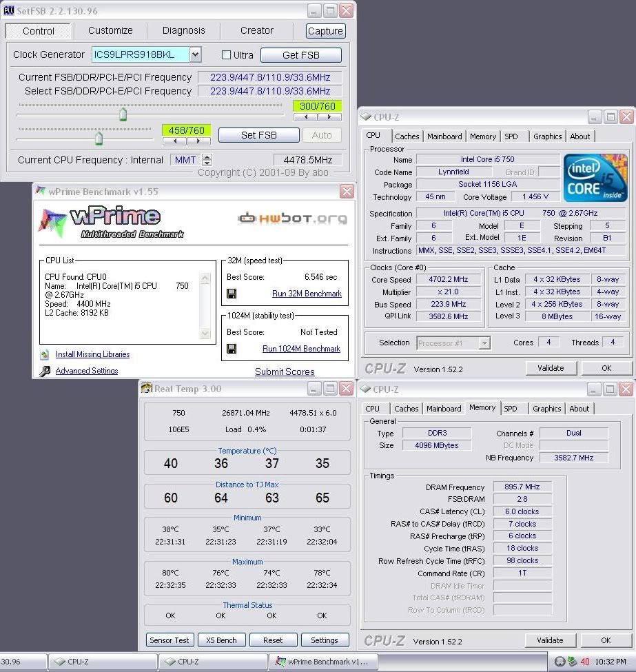Click the Run 1024M Benchmark link
Screen dimensions: 636x672
coord(301,349)
